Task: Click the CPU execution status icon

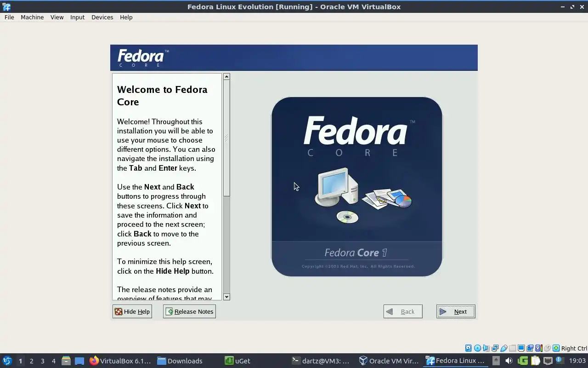Action: coord(539,348)
